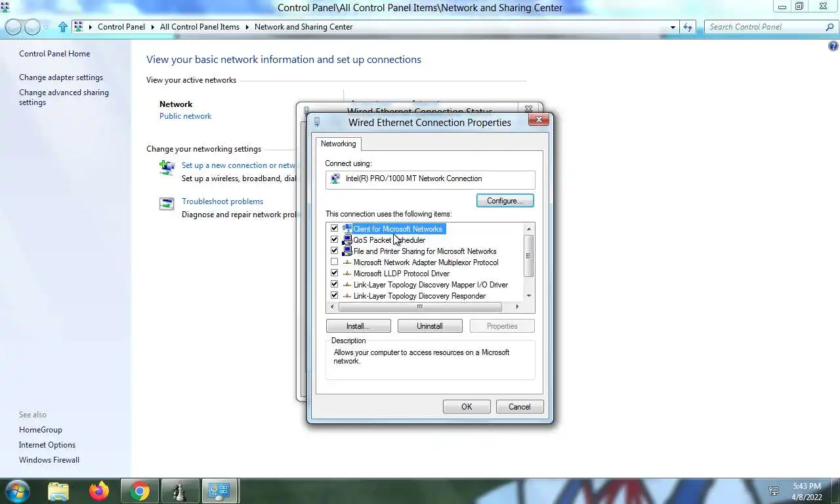Open Change adapter settings link
This screenshot has height=504, width=840.
tap(61, 77)
